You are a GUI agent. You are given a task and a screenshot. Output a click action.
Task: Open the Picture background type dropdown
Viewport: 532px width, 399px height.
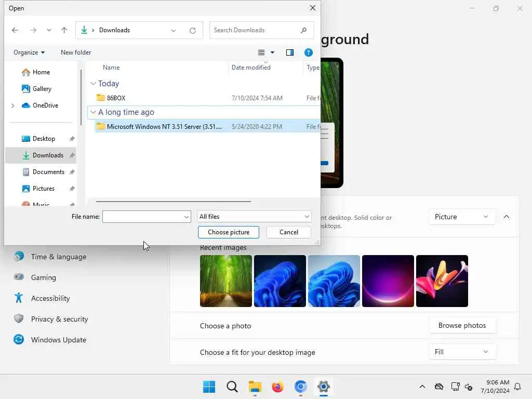coord(462,217)
